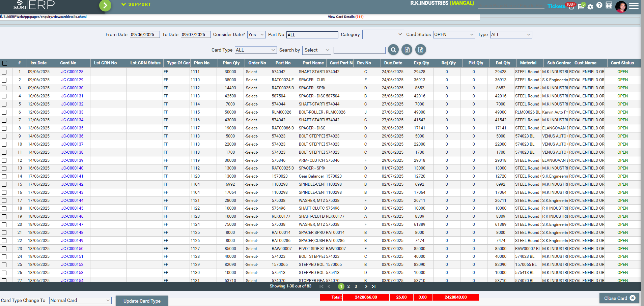644x306 pixels.
Task: Open the hamburger menu icon
Action: click(x=634, y=6)
